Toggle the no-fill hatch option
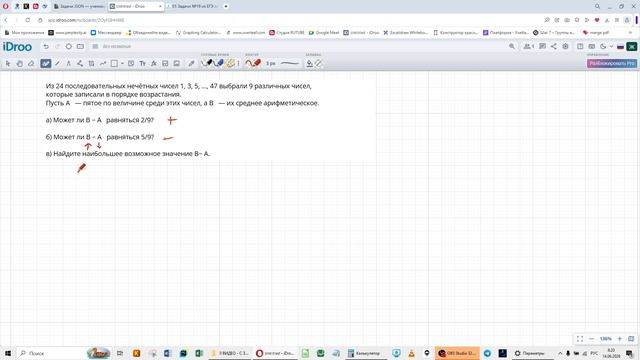Viewport: 640px width, 360px height. tap(318, 63)
